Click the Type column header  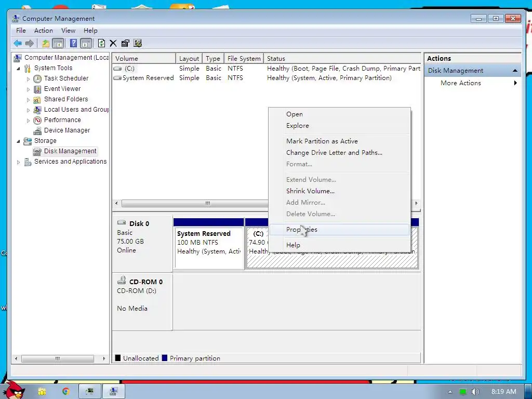(x=213, y=58)
